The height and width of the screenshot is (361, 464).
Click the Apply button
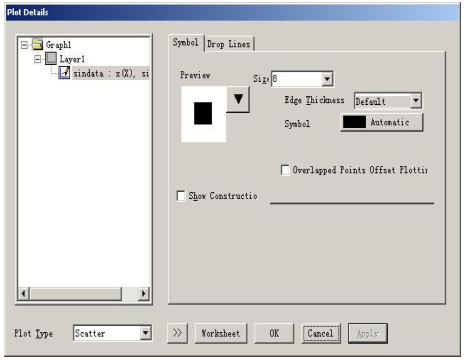pos(368,333)
